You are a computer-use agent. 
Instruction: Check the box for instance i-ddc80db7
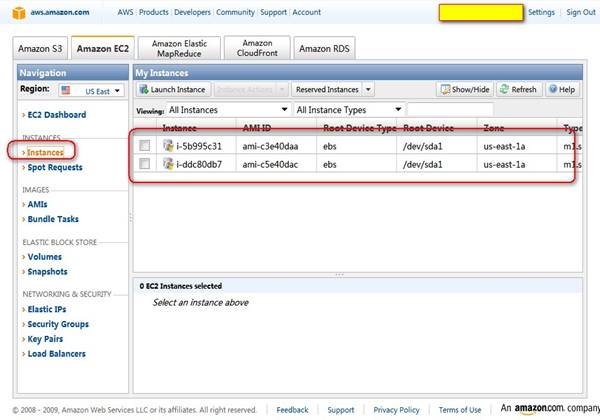tap(146, 163)
